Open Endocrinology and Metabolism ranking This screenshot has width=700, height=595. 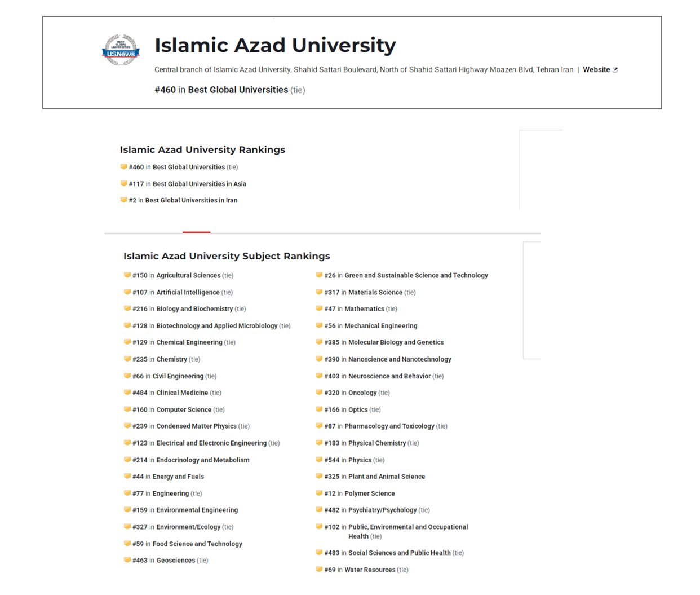click(203, 460)
